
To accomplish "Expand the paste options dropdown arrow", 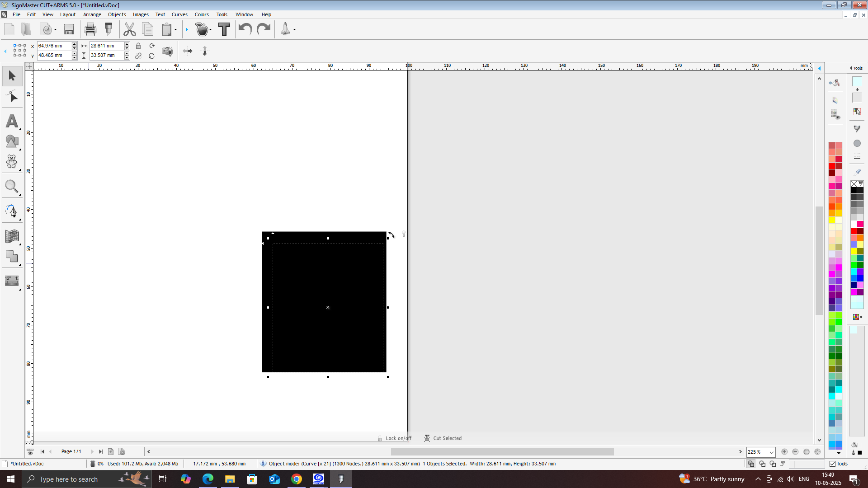I will [x=175, y=30].
